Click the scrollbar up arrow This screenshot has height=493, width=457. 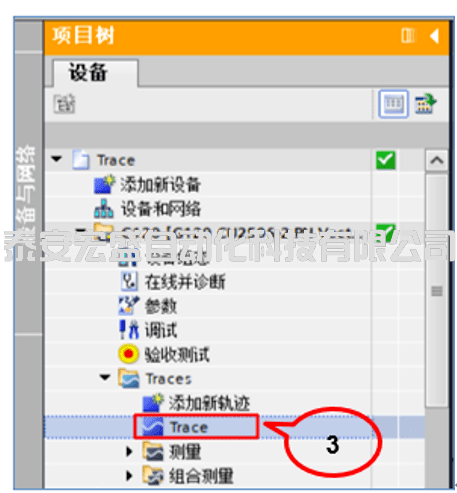[437, 161]
